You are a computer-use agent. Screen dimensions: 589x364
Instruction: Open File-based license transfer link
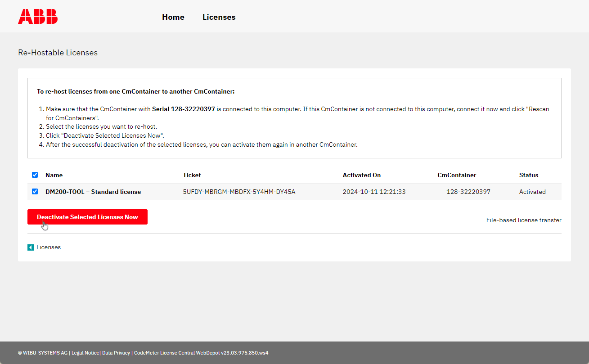(524, 220)
